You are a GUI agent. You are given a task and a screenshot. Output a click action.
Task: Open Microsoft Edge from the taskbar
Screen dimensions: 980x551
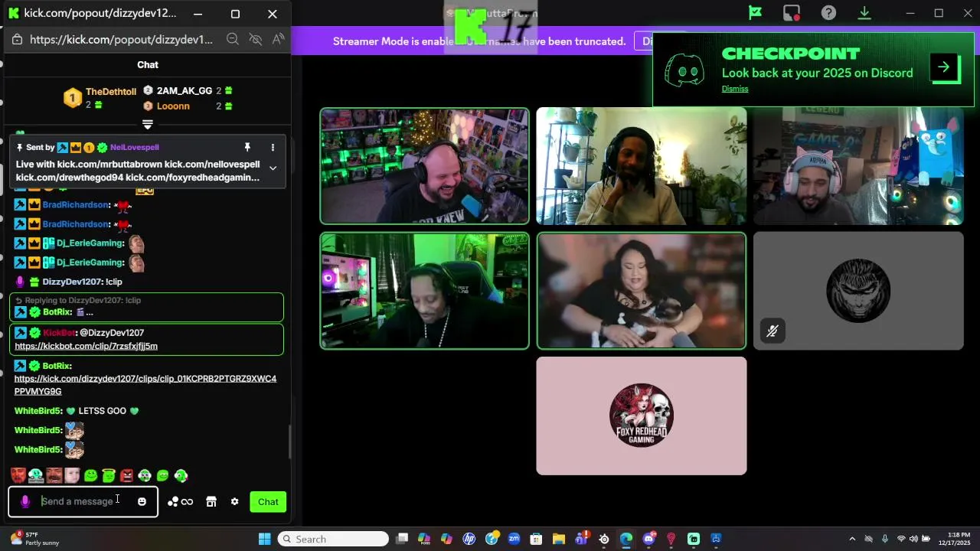pos(626,539)
